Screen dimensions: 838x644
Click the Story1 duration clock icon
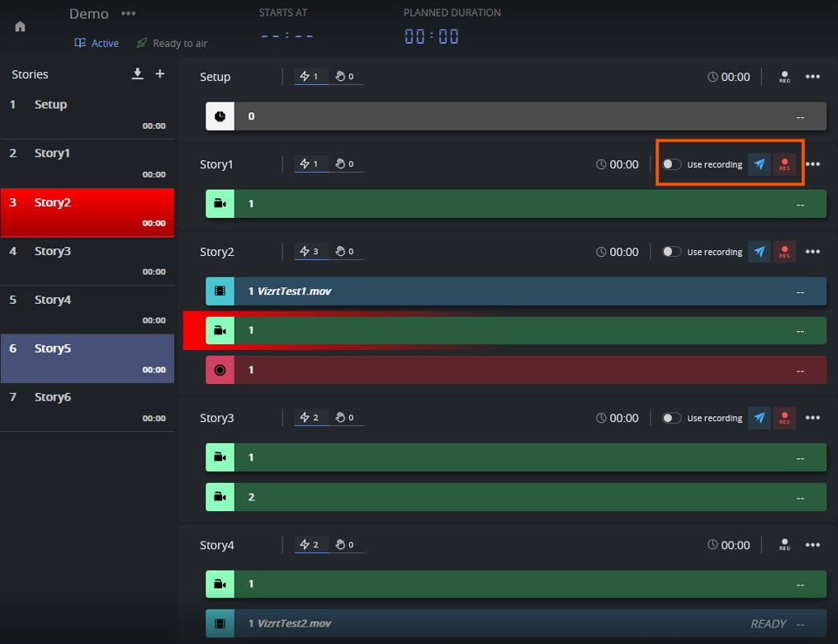point(601,164)
